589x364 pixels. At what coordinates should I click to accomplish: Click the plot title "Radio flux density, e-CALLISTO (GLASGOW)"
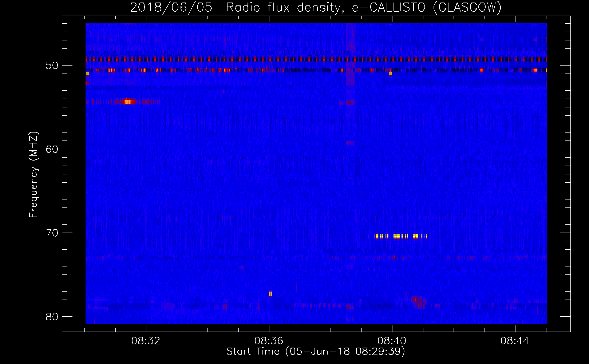pos(364,7)
